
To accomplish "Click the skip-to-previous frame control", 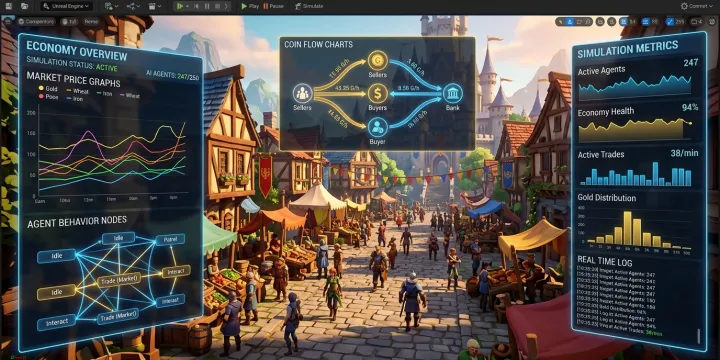I will [x=196, y=6].
